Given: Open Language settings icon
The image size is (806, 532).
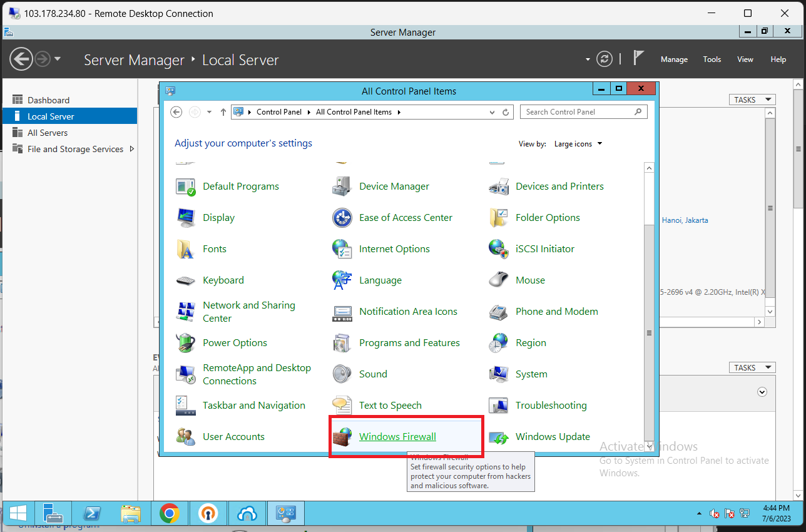Looking at the screenshot, I should point(342,280).
